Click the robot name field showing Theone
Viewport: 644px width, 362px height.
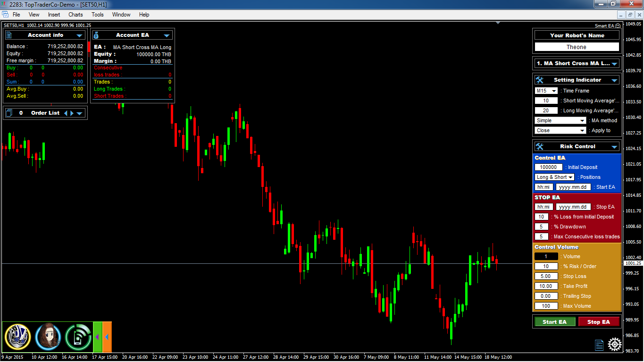click(x=577, y=47)
